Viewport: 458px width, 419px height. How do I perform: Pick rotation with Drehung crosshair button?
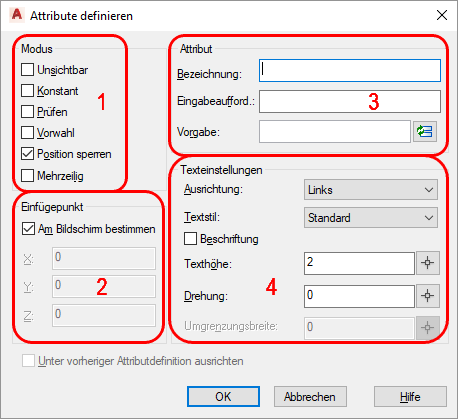pos(428,296)
